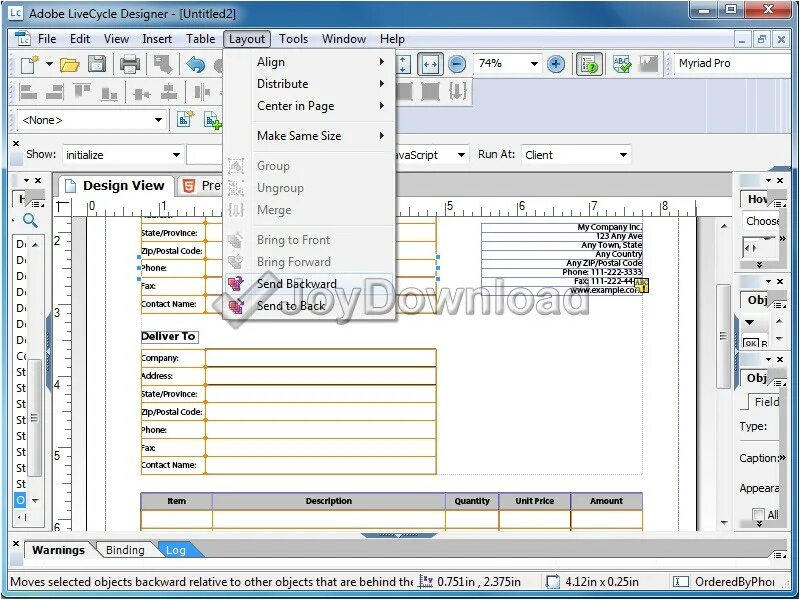800x600 pixels.
Task: Open the 74% zoom level dropdown
Action: coord(533,63)
